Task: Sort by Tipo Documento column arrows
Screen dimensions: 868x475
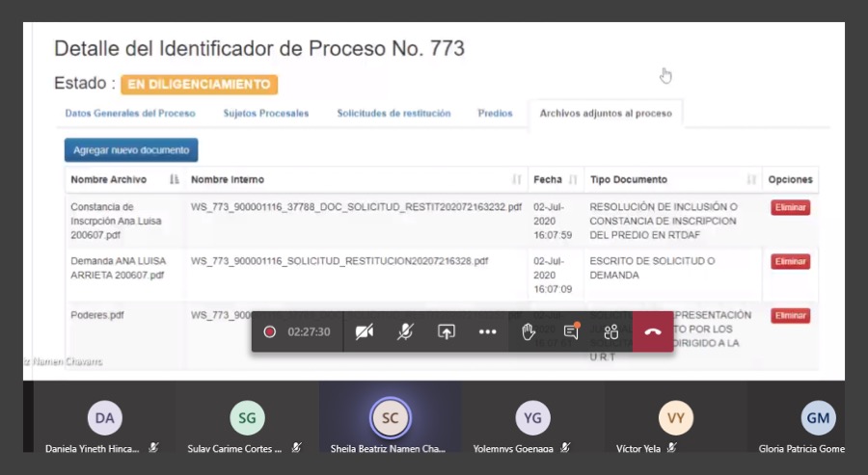Action: pos(751,180)
